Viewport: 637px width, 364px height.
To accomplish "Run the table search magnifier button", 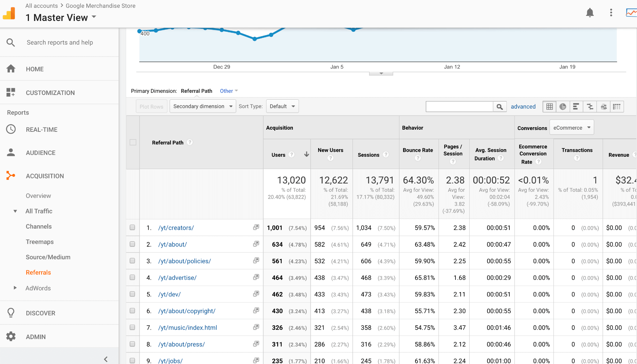I will pos(500,107).
